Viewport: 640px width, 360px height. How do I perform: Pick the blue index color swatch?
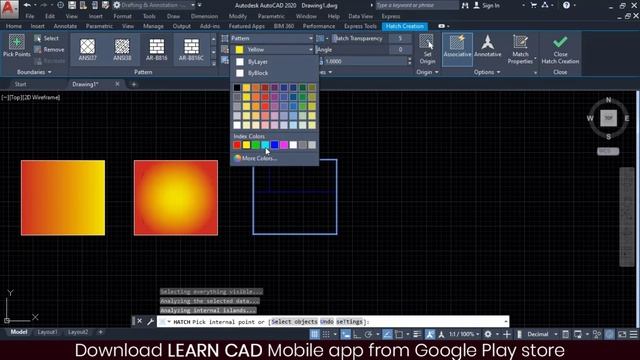274,145
